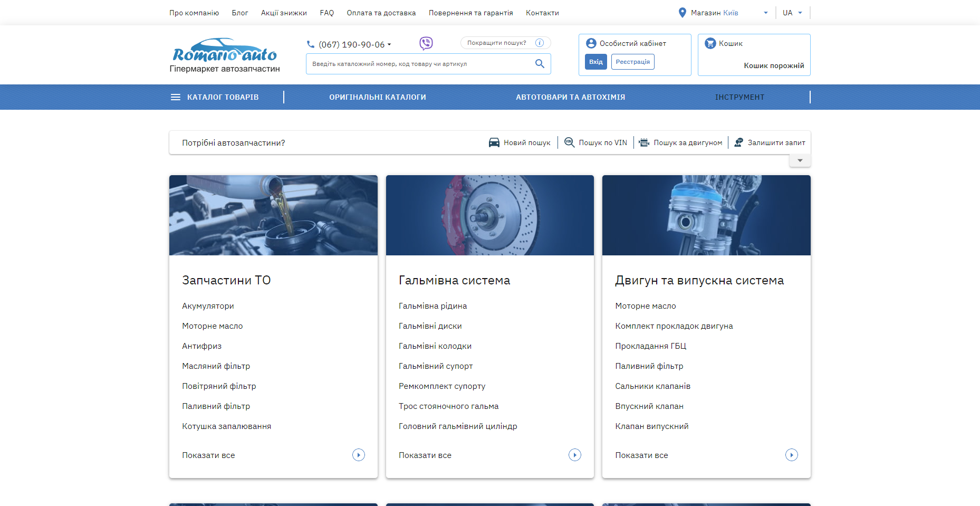
Task: Click the search magnifier icon
Action: pos(540,64)
